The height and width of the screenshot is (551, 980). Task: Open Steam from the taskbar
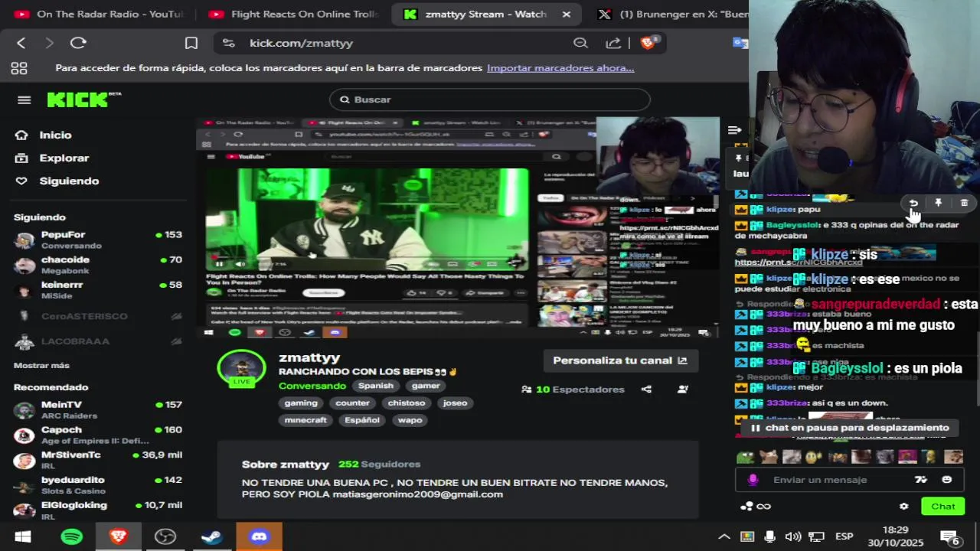(212, 536)
